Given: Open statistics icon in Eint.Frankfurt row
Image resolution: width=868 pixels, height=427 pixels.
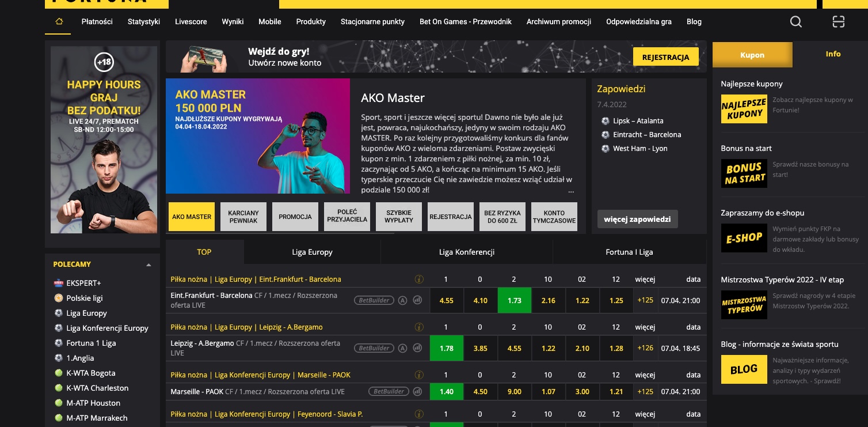Looking at the screenshot, I should tap(418, 300).
